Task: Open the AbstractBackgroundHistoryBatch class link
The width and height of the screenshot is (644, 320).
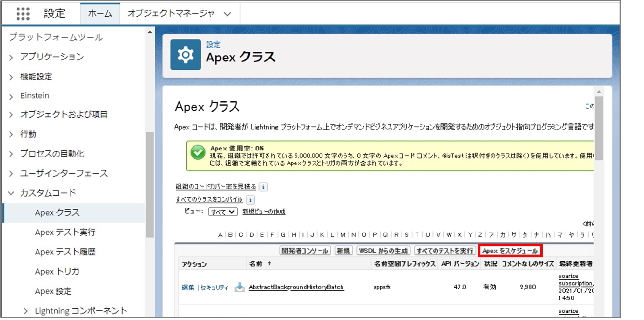Action: (x=296, y=287)
